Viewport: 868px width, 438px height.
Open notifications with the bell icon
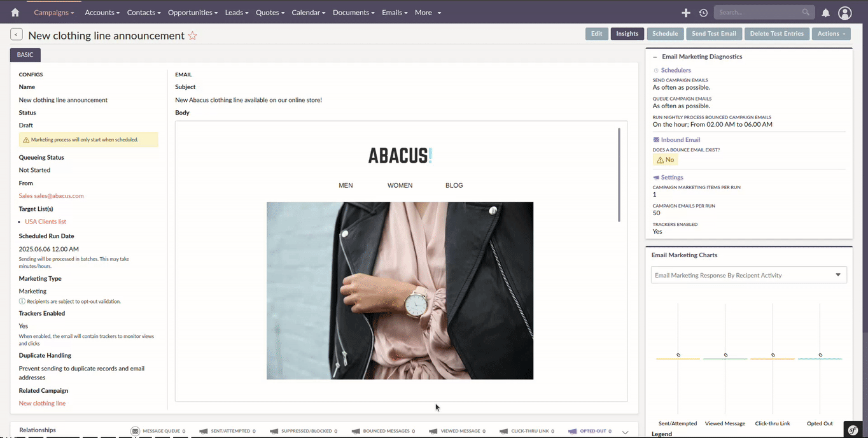(824, 12)
